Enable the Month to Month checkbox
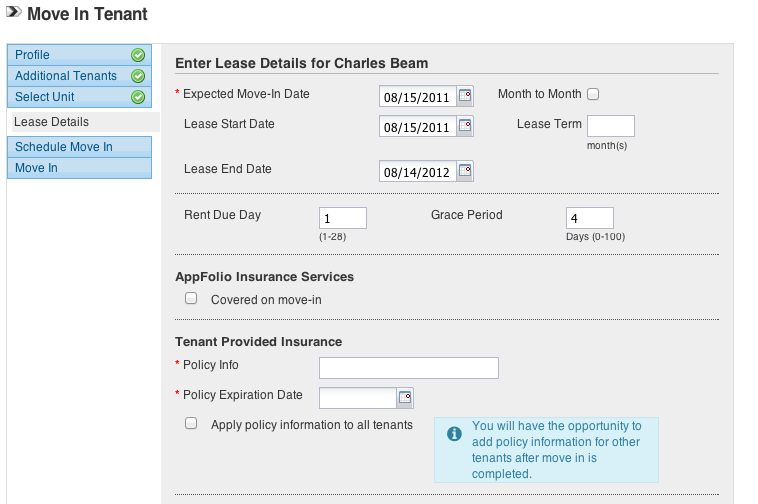 pos(593,94)
